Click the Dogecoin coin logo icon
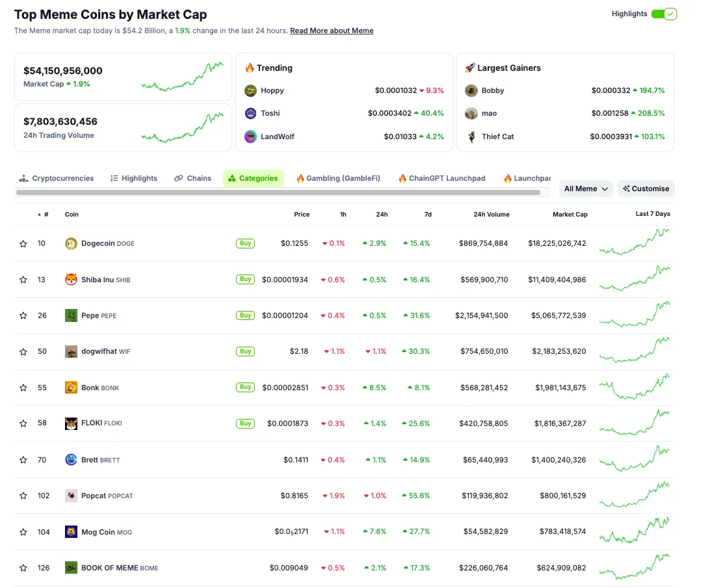The width and height of the screenshot is (710, 588). [x=71, y=244]
